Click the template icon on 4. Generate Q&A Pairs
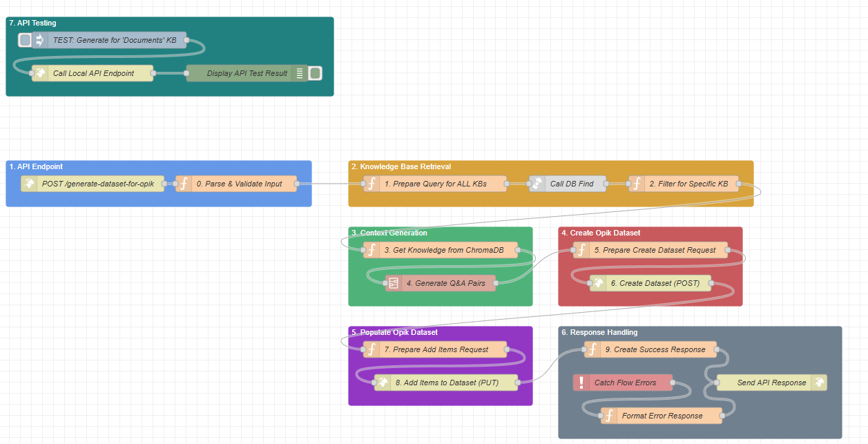This screenshot has width=868, height=444. [x=394, y=283]
